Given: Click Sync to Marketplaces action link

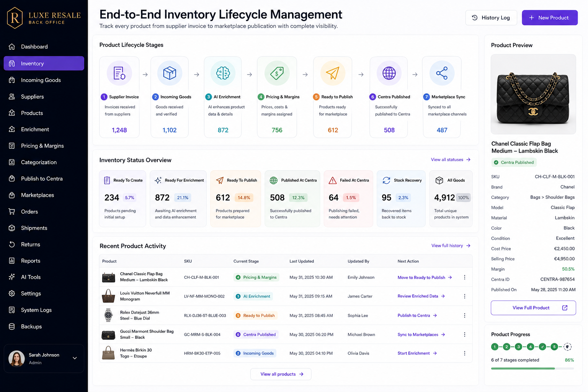Looking at the screenshot, I should pyautogui.click(x=421, y=335).
